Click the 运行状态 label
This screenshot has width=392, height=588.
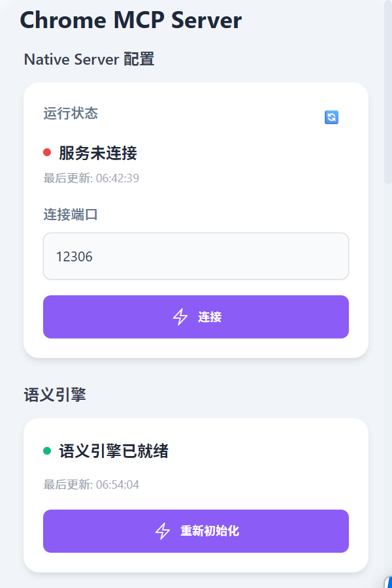click(x=71, y=113)
